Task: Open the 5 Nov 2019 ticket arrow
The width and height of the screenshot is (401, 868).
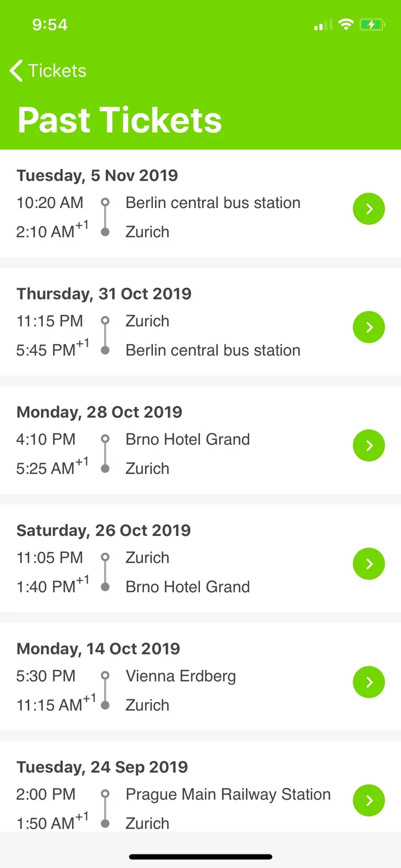Action: coord(368,209)
